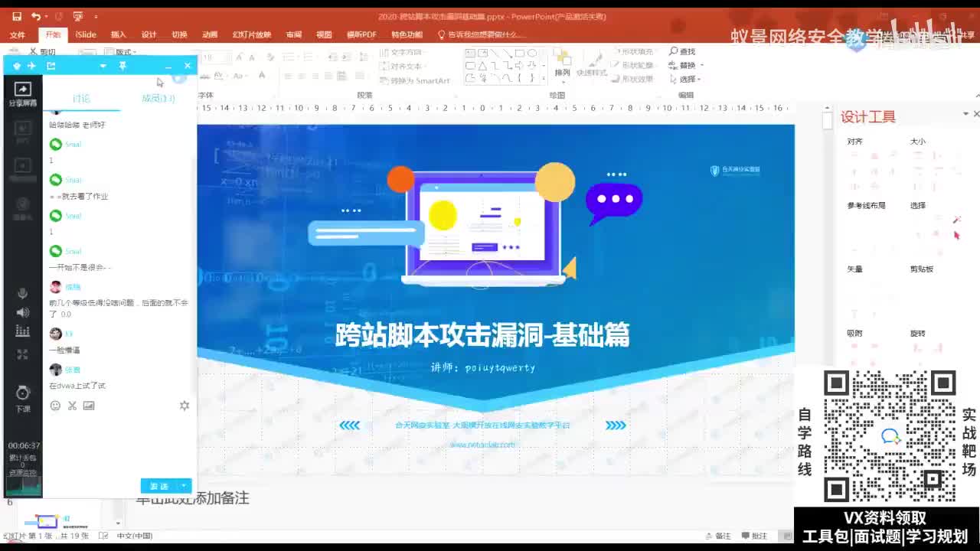Open the 替换 replace dropdown
The image size is (980, 551).
[x=686, y=65]
